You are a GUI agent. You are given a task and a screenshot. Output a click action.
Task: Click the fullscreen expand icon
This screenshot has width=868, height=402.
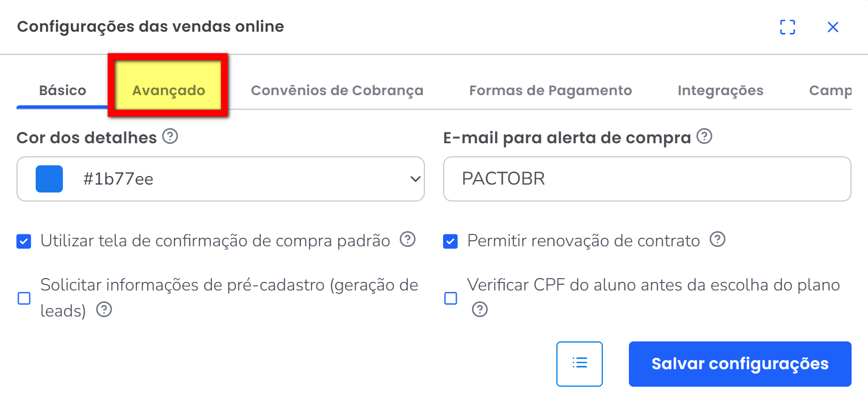[x=788, y=27]
